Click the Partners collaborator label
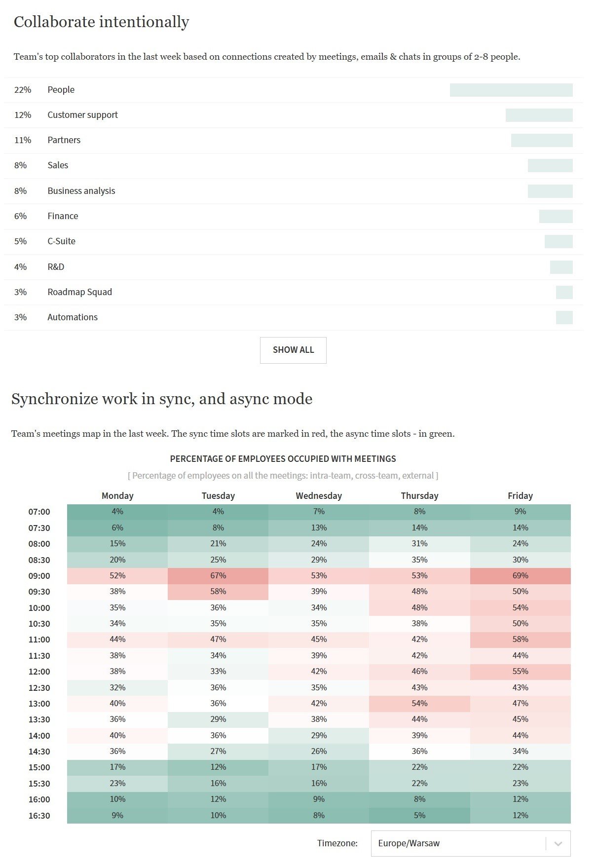This screenshot has height=868, width=597. [x=64, y=140]
